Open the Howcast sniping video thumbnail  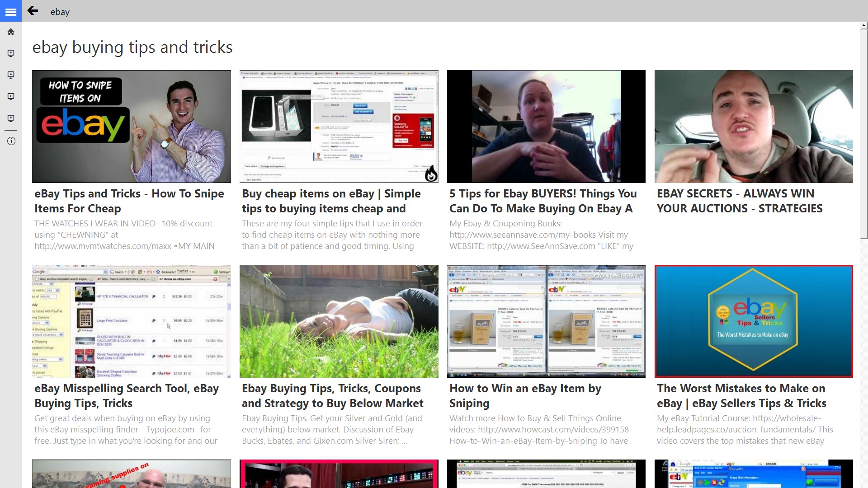click(x=546, y=321)
